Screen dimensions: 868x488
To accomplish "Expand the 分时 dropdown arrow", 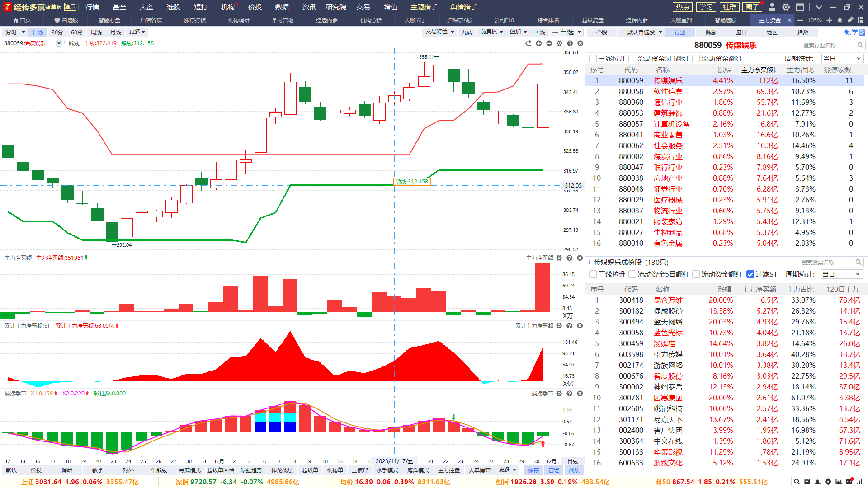I will click(24, 32).
